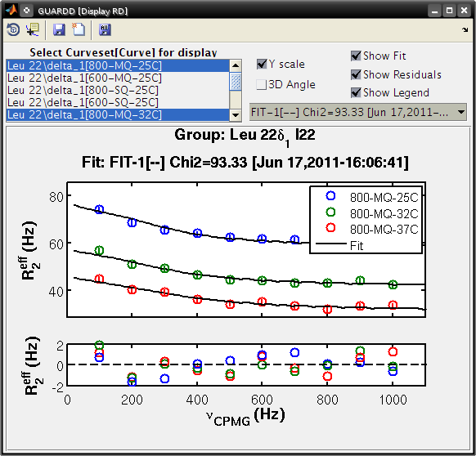Viewport: 476px width, 456px height.
Task: Click the Fit line legend entry
Action: click(339, 245)
